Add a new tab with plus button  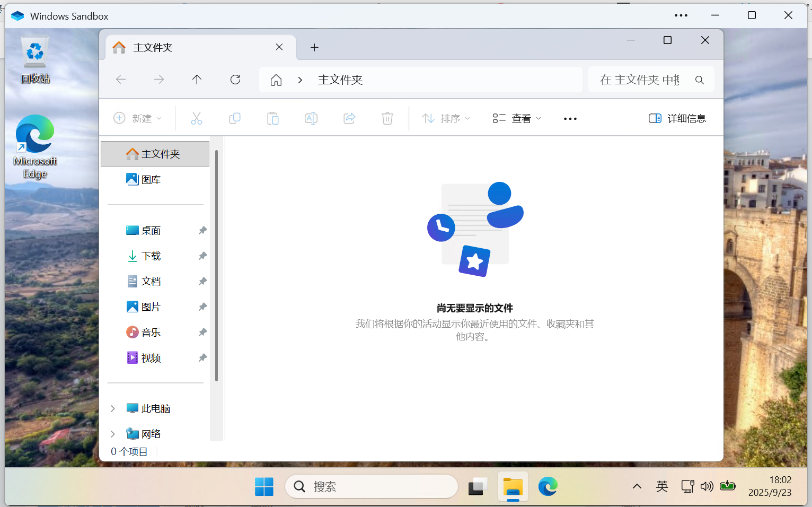314,48
